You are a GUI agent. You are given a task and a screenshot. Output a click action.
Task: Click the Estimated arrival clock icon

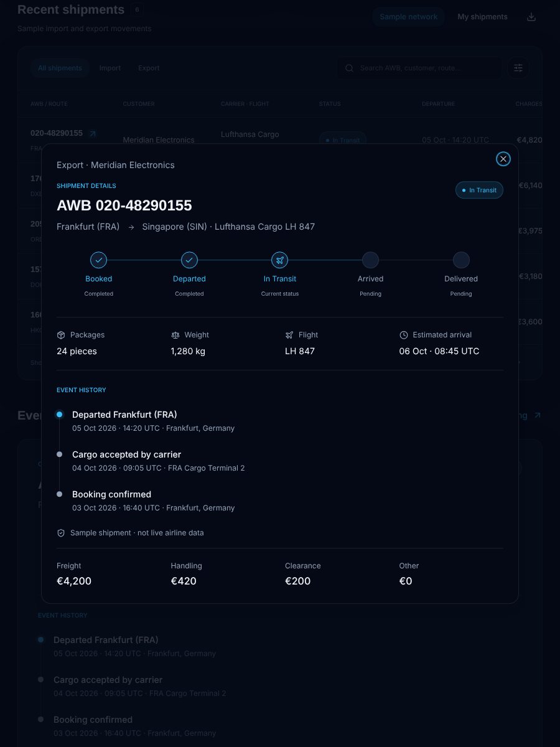click(x=403, y=335)
